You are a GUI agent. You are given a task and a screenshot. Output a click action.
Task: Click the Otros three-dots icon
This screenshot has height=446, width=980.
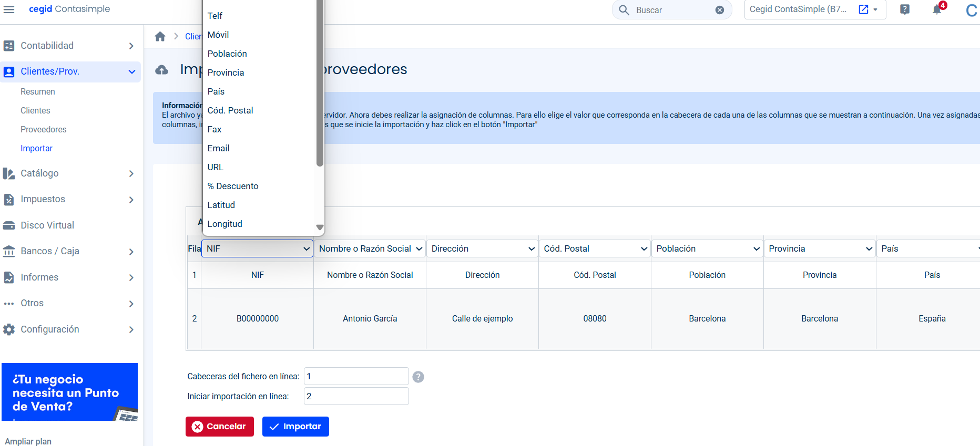9,304
